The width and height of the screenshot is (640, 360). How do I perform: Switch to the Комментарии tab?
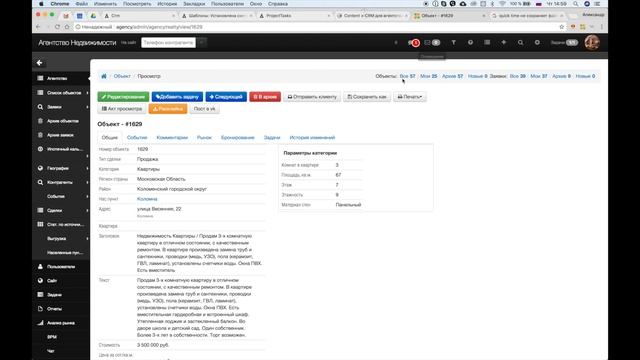click(172, 138)
